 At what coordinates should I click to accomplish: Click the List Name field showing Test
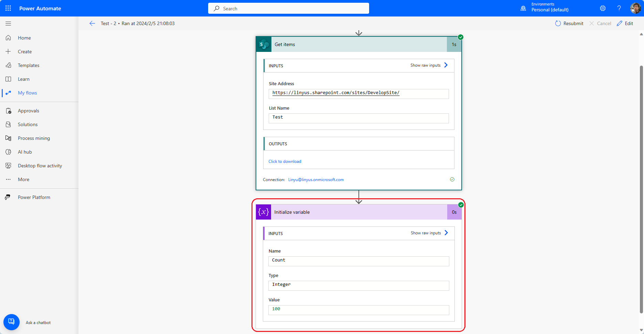coord(359,118)
